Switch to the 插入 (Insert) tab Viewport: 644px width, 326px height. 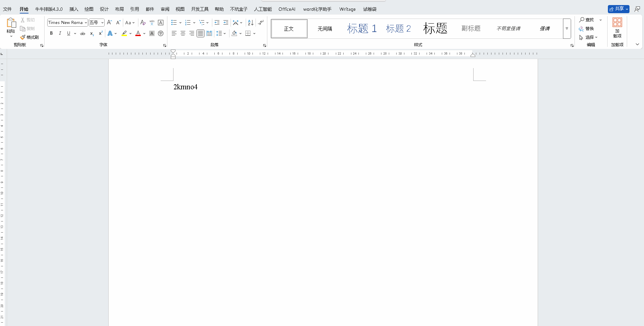tap(74, 9)
